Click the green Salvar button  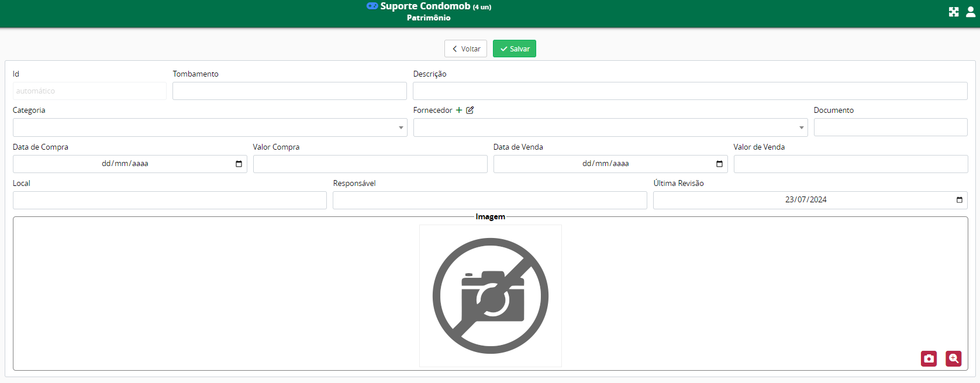coord(515,49)
